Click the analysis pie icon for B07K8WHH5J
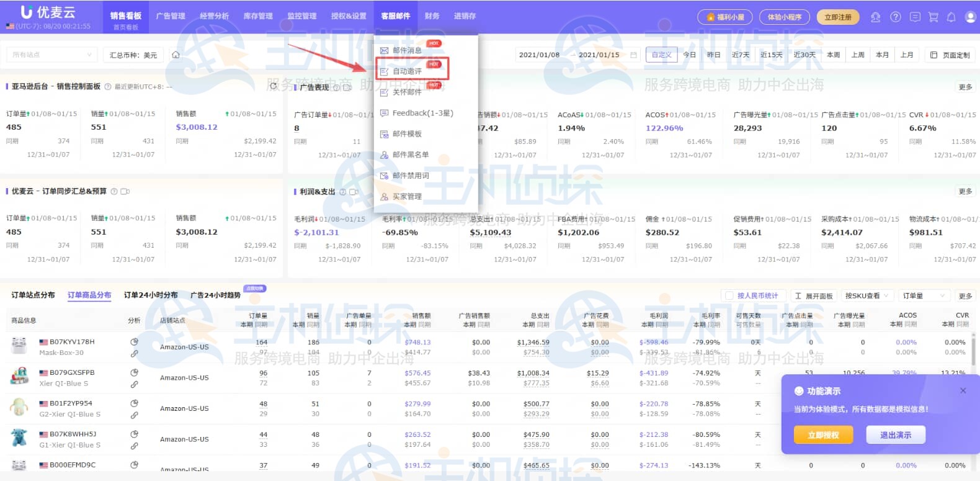 134,434
